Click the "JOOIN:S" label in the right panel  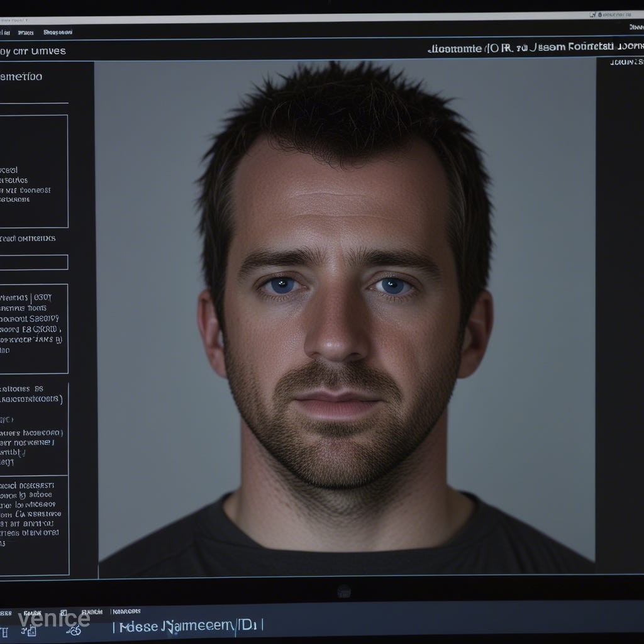pyautogui.click(x=627, y=62)
